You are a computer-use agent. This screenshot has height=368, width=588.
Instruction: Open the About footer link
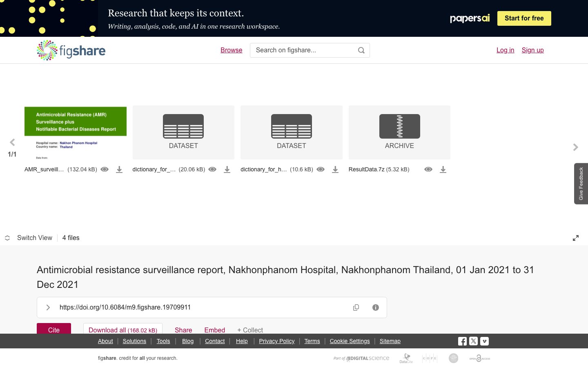point(105,341)
